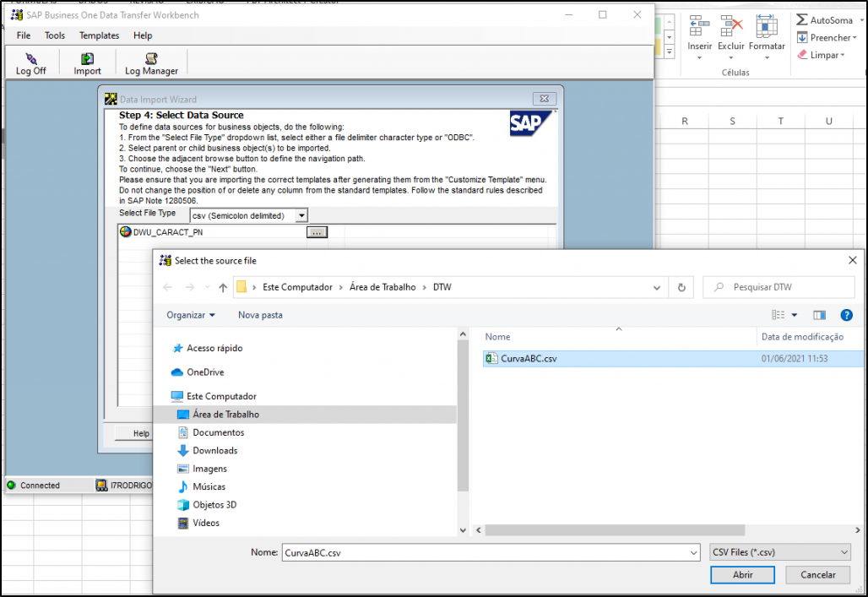Select Downloads in the navigation pane
Screen dimensions: 868x597
[214, 451]
